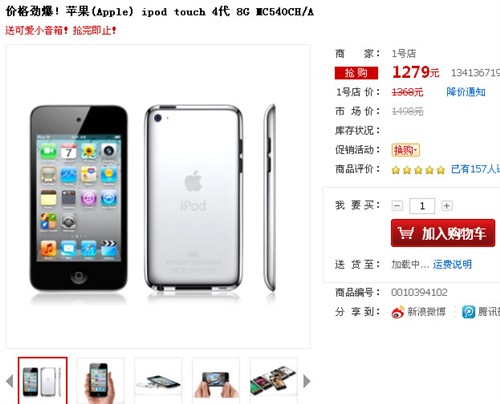
Task: Decrease quantity with minus button
Action: pos(397,206)
